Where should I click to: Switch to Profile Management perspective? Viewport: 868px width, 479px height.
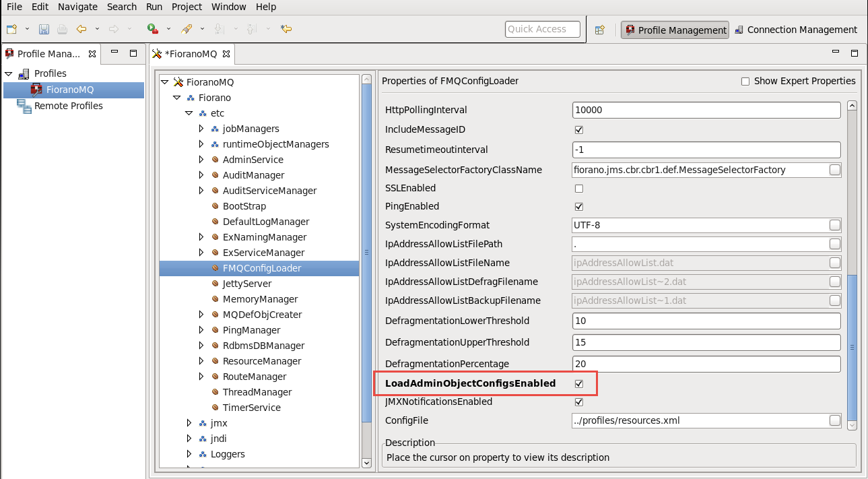pos(675,30)
